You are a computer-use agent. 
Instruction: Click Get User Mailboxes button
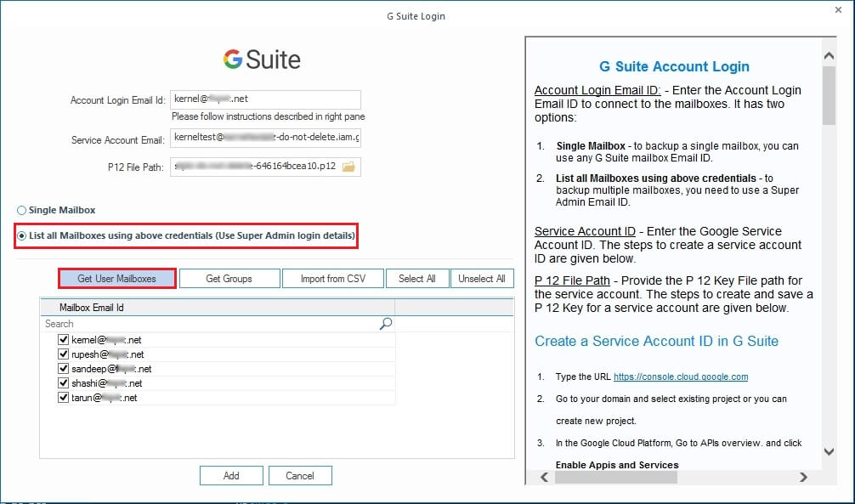click(116, 278)
